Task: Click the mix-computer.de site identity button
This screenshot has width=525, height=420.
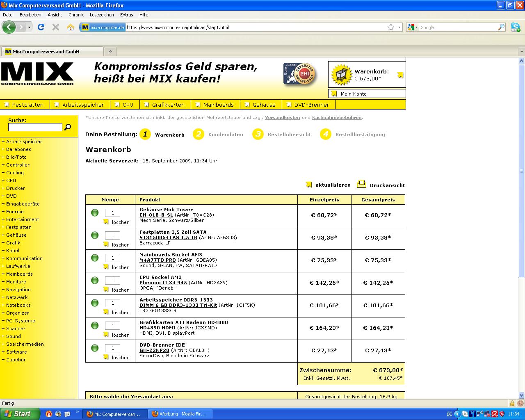Action: tap(103, 27)
